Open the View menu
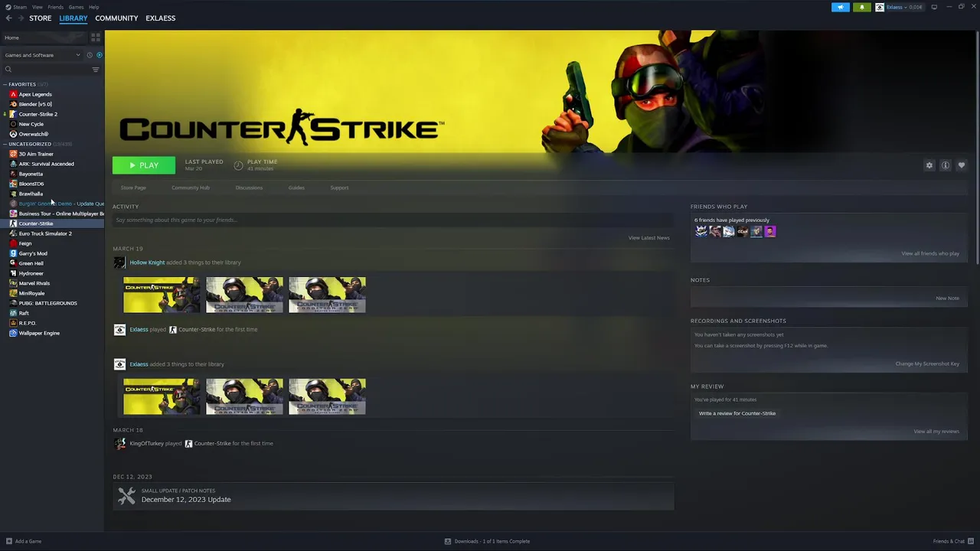 pos(37,7)
